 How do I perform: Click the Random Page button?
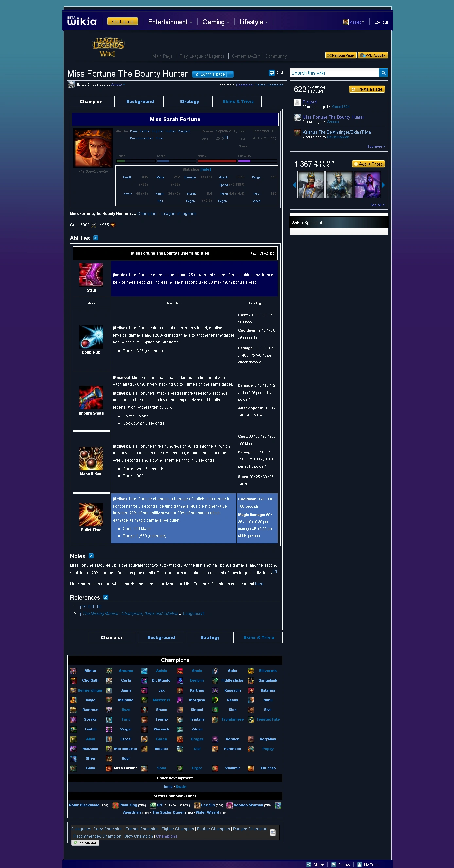[x=340, y=55]
